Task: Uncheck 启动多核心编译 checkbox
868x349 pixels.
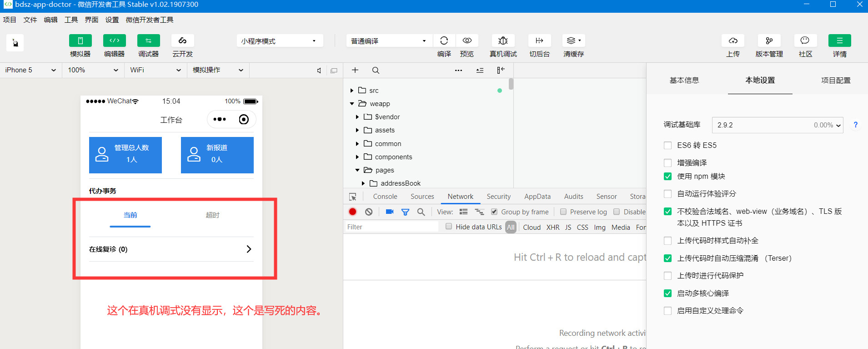Action: (x=667, y=293)
